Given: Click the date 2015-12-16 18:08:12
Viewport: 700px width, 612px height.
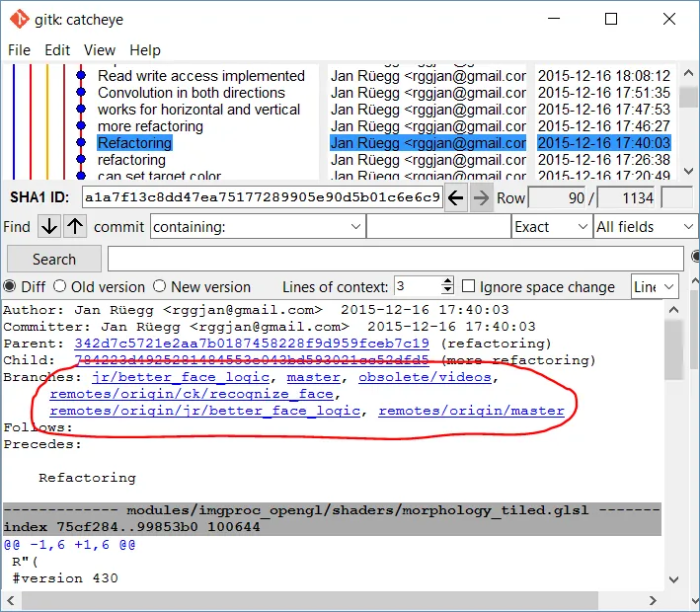Looking at the screenshot, I should (x=603, y=75).
